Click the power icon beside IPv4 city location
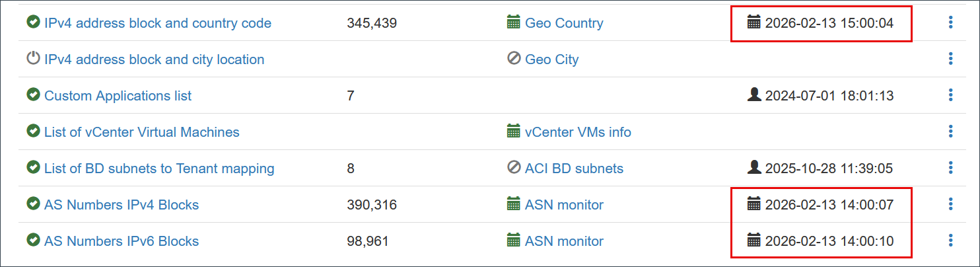Screen dimensions: 980x267 (x=33, y=59)
